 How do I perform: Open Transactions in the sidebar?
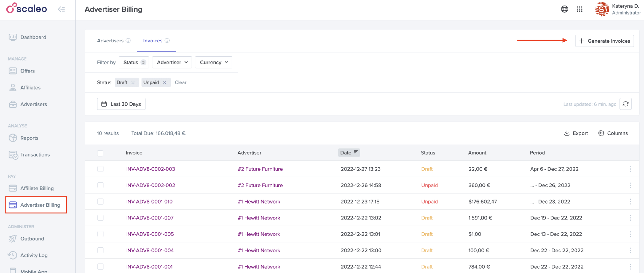(x=29, y=155)
